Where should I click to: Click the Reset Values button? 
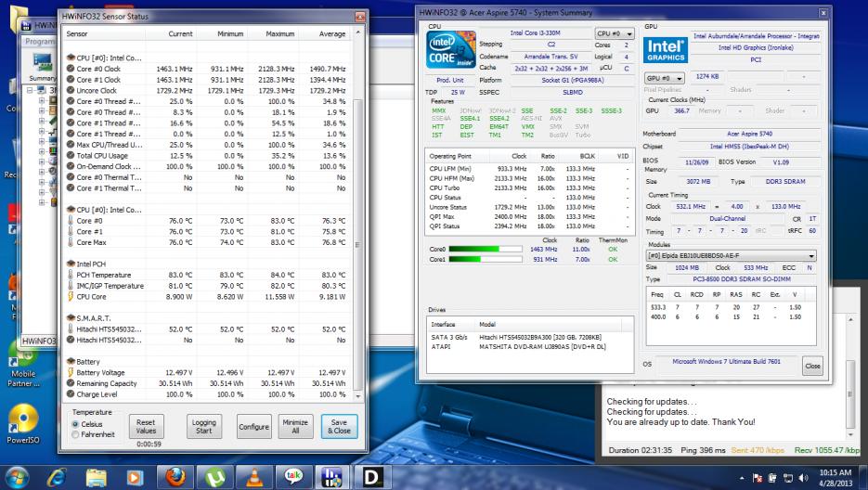point(145,426)
